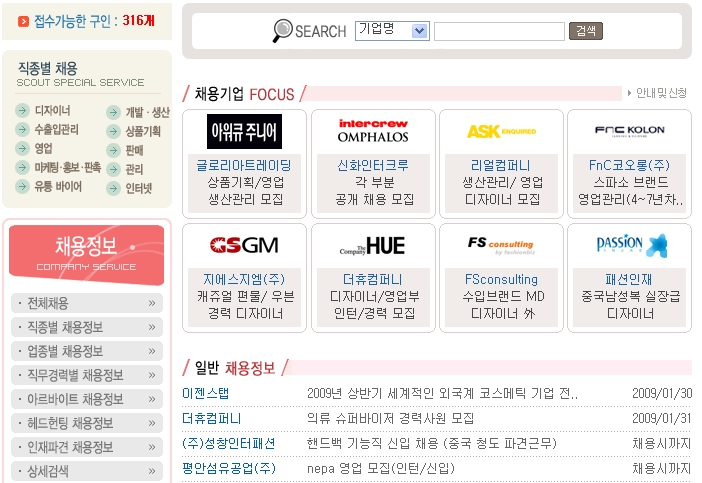Image resolution: width=702 pixels, height=483 pixels.
Task: Click the arrow icon next to 마케팅·홍보·판촉
Action: 22,167
